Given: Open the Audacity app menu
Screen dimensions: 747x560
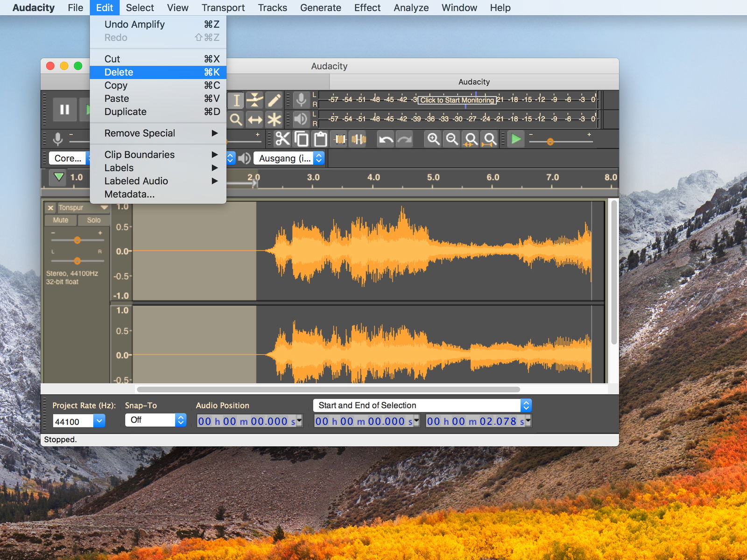Looking at the screenshot, I should 33,7.
